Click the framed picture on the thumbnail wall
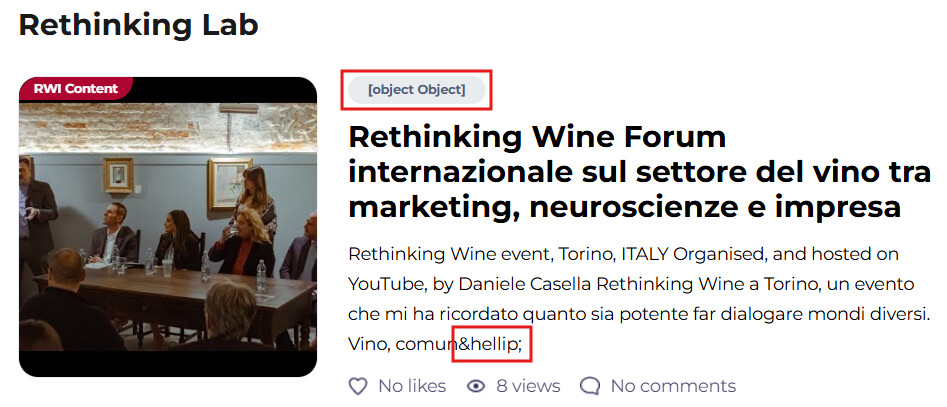This screenshot has width=947, height=407. click(x=119, y=176)
